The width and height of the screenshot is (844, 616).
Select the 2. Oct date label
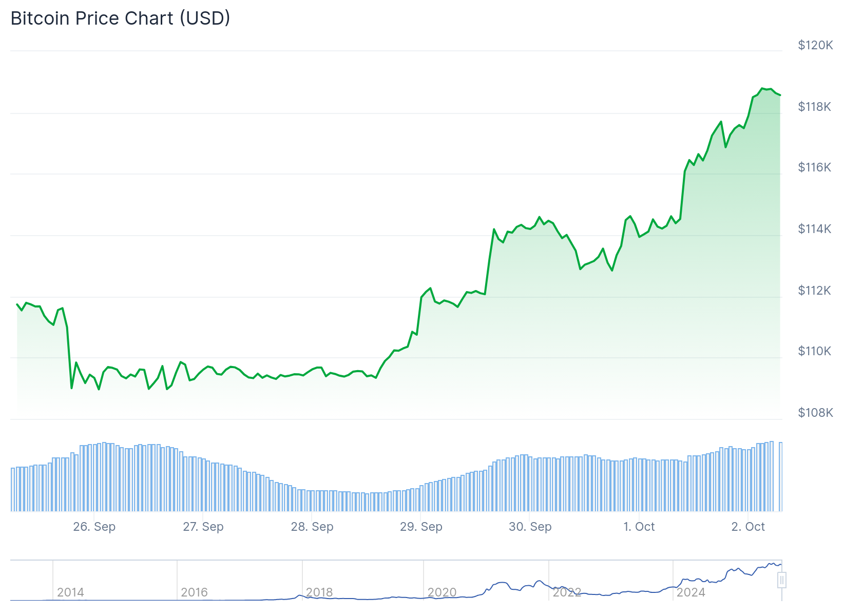pos(747,527)
